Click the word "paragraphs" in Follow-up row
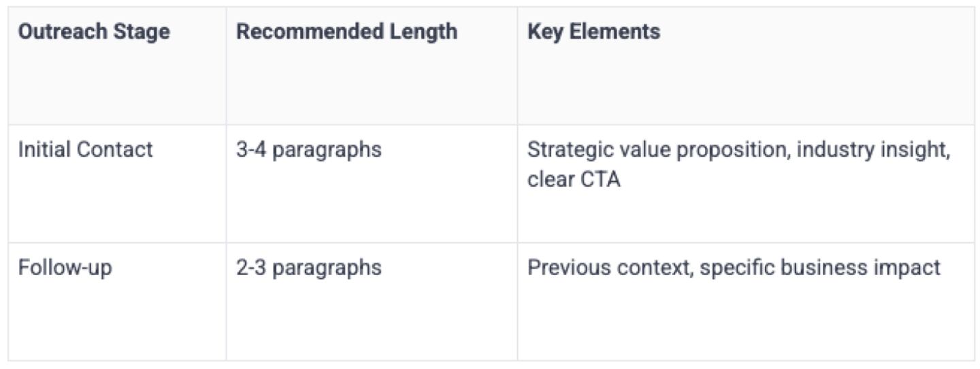 click(x=327, y=268)
